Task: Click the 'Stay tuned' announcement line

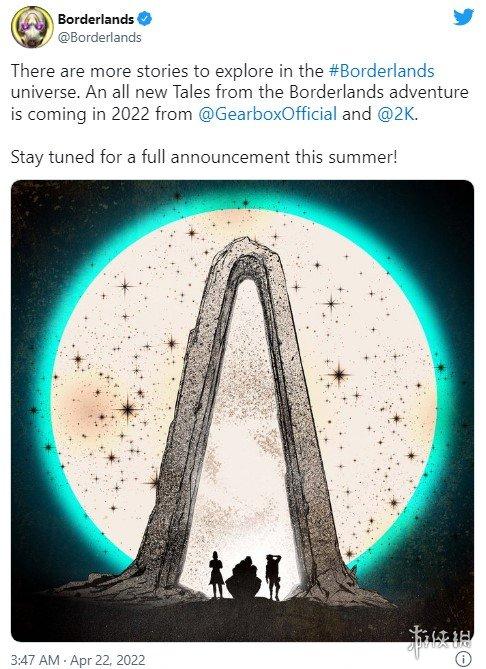Action: (x=204, y=157)
